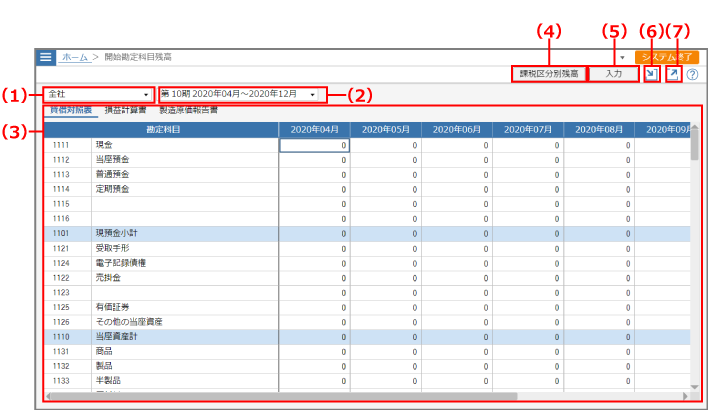Viewport: 708px width, 410px height.
Task: Switch to the 損益計算書 tab
Action: (x=125, y=110)
